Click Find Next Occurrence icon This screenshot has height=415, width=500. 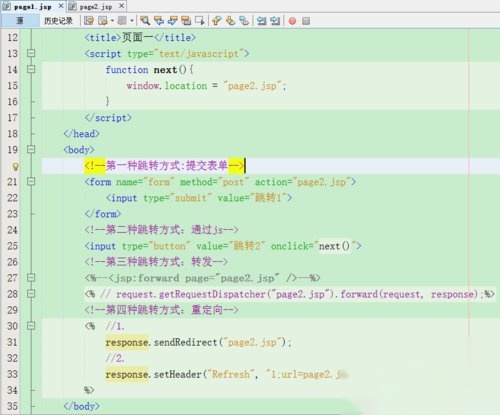point(172,21)
